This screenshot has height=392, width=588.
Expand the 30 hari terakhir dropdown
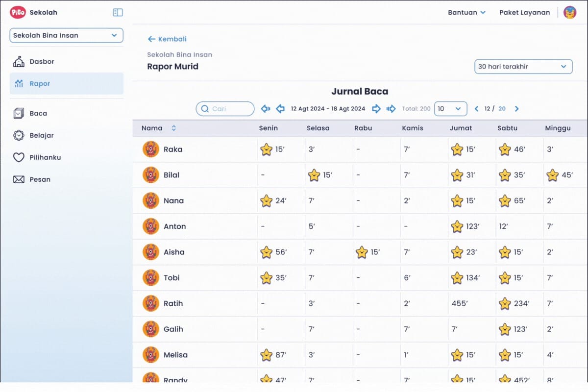point(523,67)
